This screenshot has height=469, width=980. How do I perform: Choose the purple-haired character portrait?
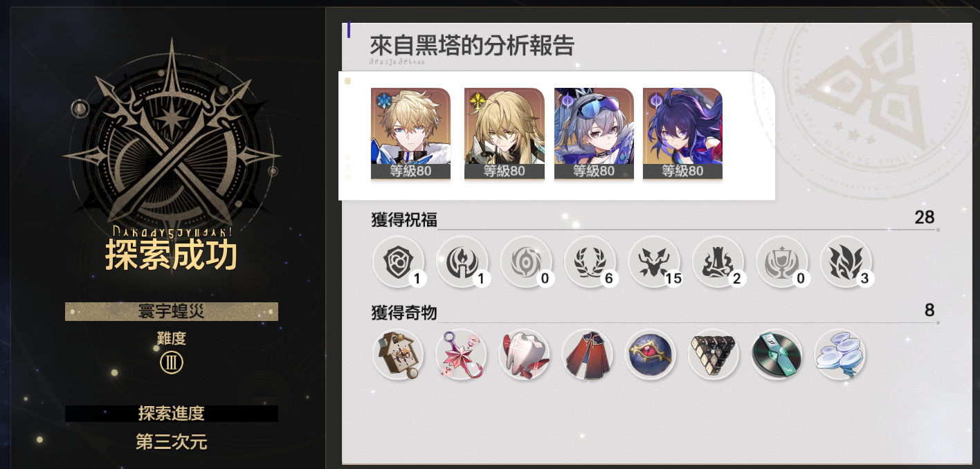pyautogui.click(x=682, y=134)
